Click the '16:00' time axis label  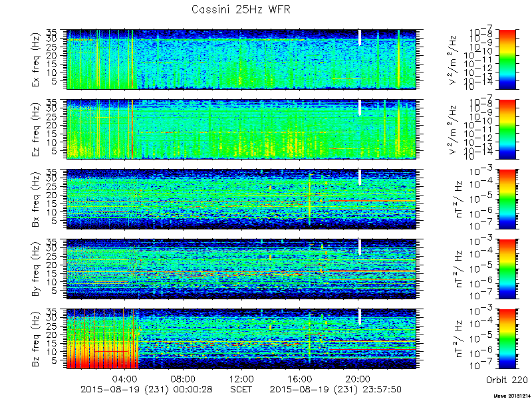pos(300,378)
